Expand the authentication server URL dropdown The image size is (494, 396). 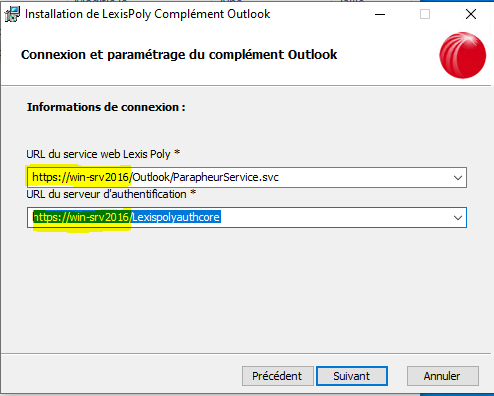click(x=458, y=218)
